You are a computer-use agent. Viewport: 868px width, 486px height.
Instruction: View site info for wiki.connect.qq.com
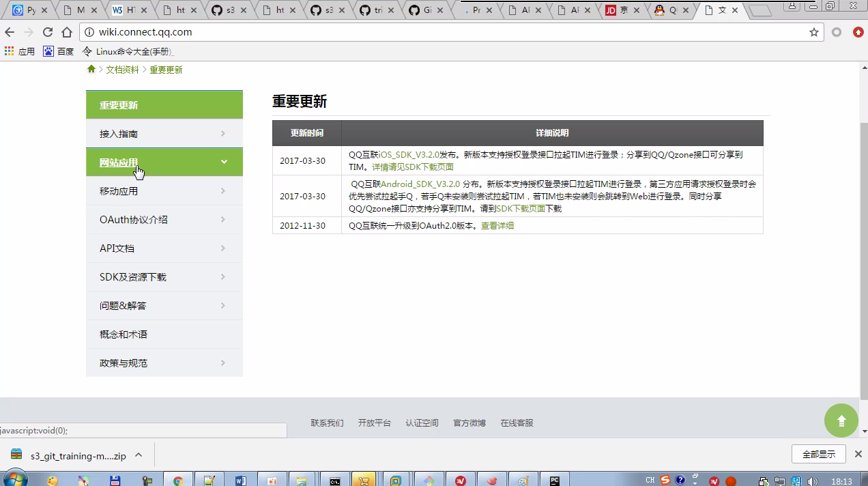click(x=89, y=32)
